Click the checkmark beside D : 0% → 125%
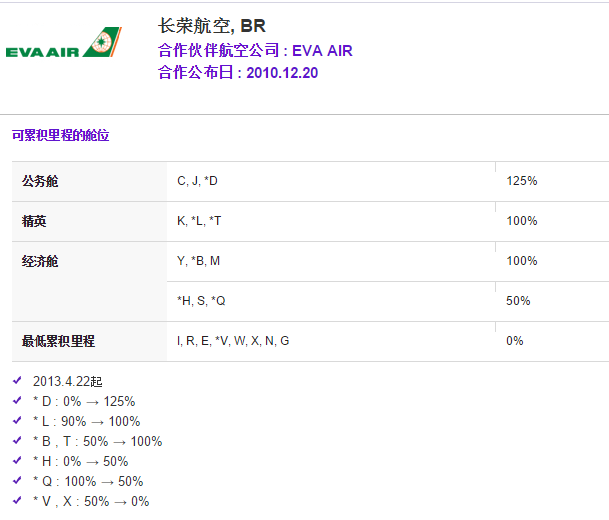 tap(17, 401)
